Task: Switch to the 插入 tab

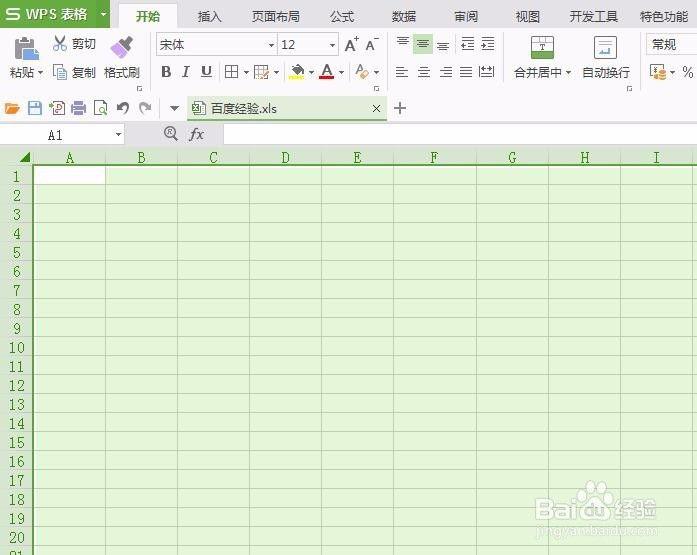Action: pos(209,16)
